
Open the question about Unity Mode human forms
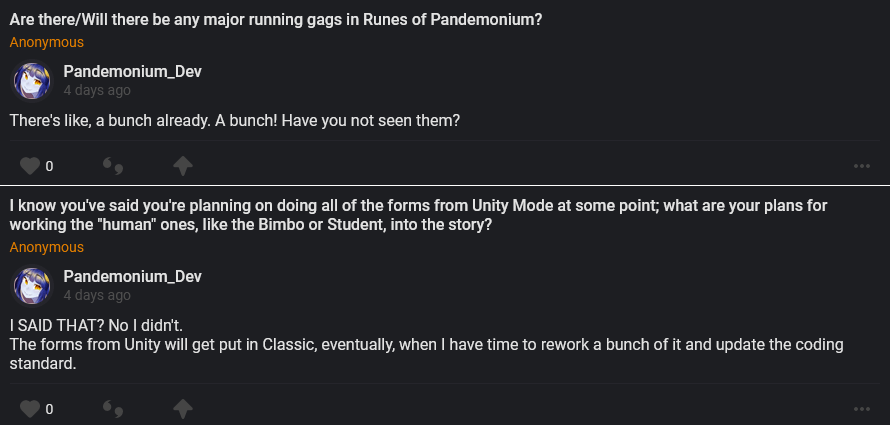pyautogui.click(x=418, y=215)
